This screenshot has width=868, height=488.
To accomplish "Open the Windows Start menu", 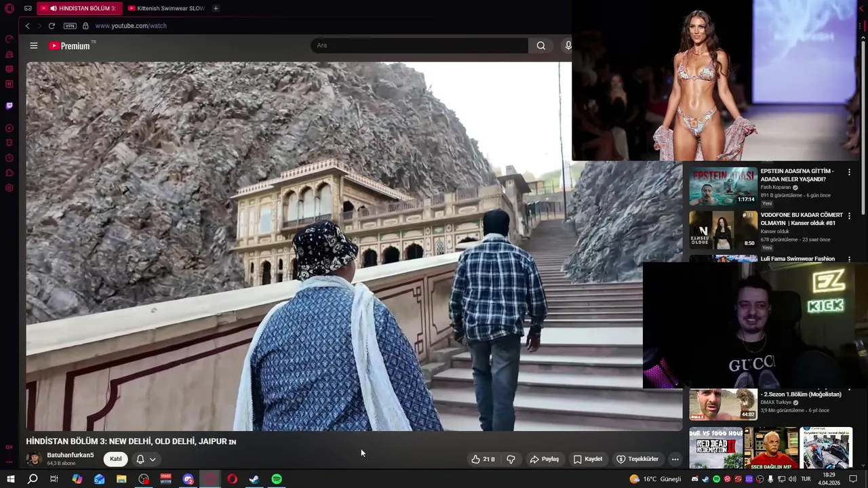I will point(10,479).
